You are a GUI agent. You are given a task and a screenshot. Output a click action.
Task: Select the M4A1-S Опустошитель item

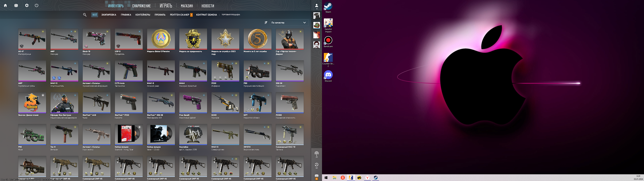pos(64,74)
